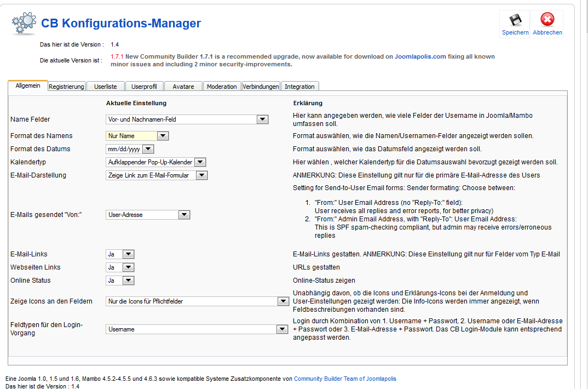Click the E-Mail-Links label

tap(29, 254)
